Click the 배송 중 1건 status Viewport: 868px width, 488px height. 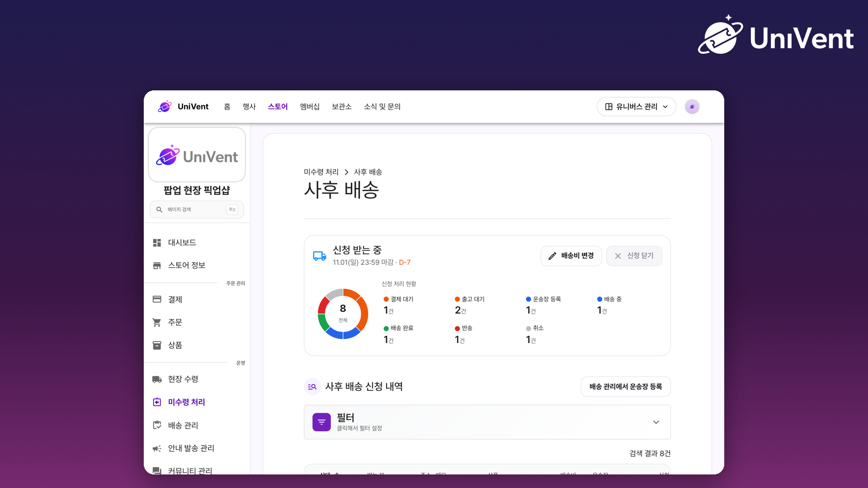coord(609,305)
